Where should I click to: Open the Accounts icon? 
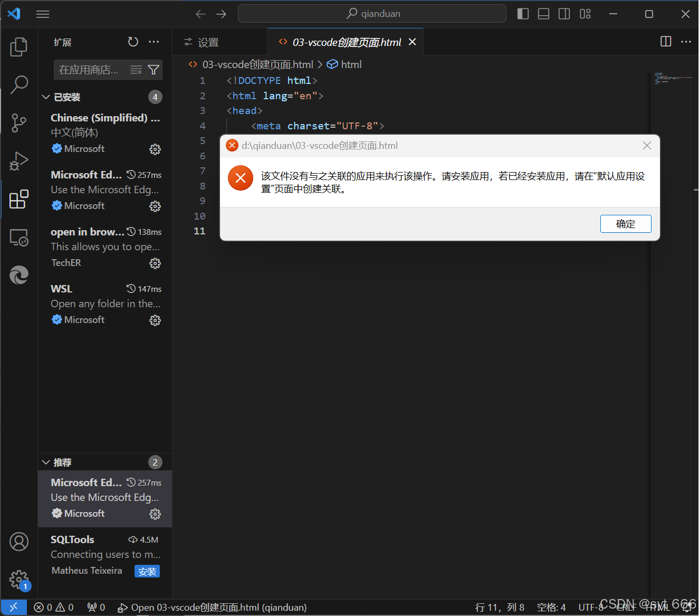19,542
